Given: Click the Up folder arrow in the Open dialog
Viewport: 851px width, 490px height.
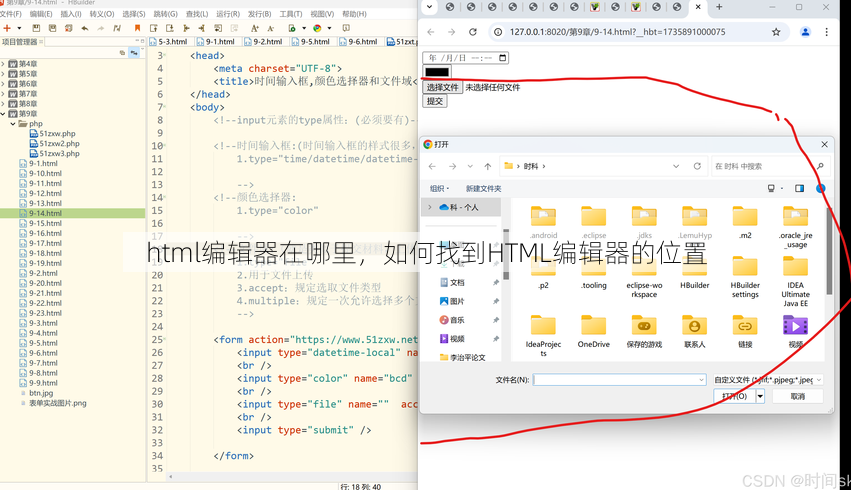Looking at the screenshot, I should point(487,167).
